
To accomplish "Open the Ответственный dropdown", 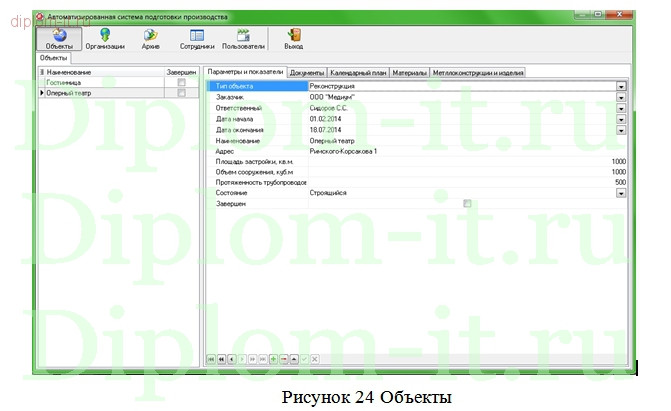I will click(x=621, y=108).
